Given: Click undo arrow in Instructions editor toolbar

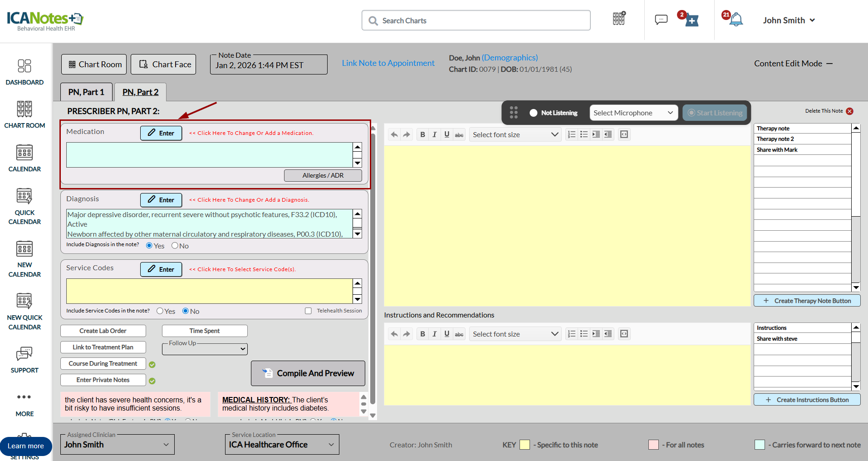Looking at the screenshot, I should coord(394,334).
